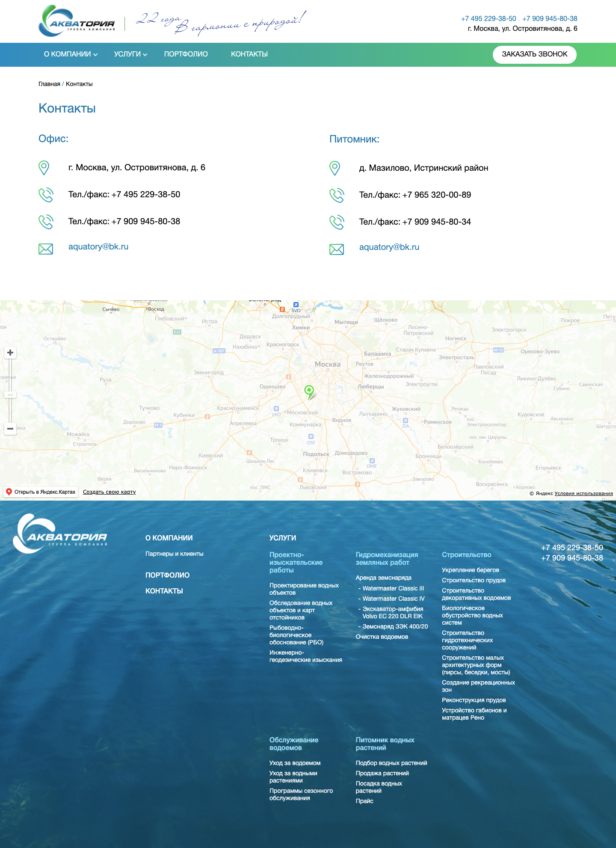
Task: Expand the Услуги dropdown menu
Action: point(130,54)
